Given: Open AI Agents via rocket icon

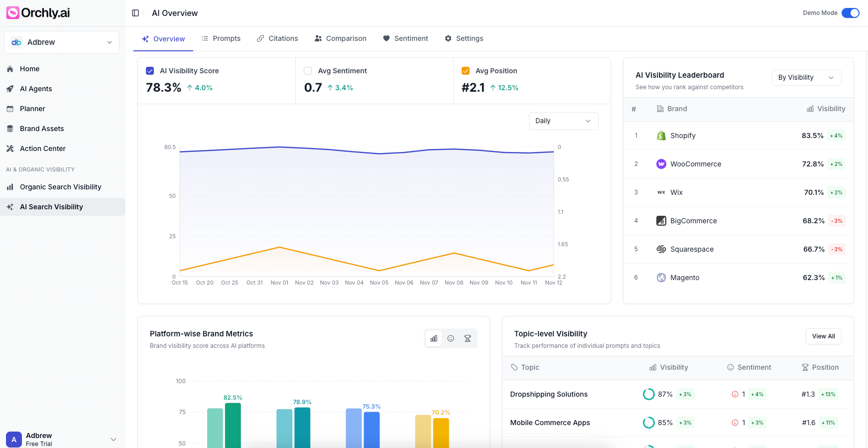Looking at the screenshot, I should tap(10, 89).
